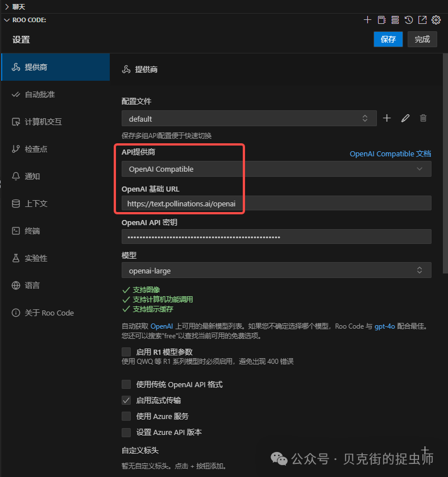This screenshot has height=477, width=448.
Task: Select the 提供商 settings tab
Action: tap(56, 67)
